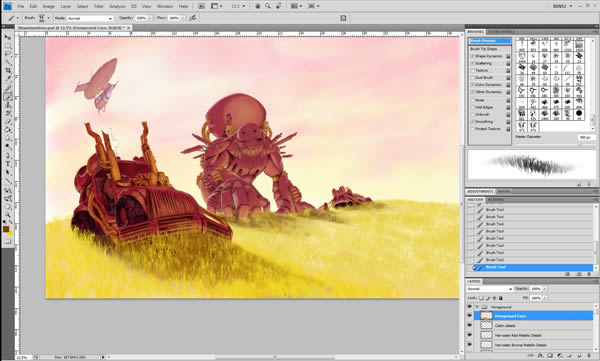This screenshot has width=600, height=361.
Task: Select the Rectangular Marquee tool
Action: pos(8,46)
